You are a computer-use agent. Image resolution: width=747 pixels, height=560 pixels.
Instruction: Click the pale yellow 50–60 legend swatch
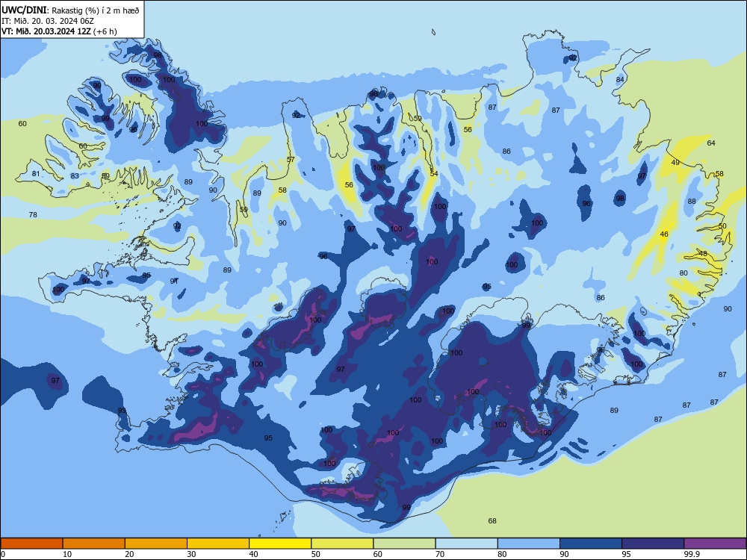click(342, 544)
